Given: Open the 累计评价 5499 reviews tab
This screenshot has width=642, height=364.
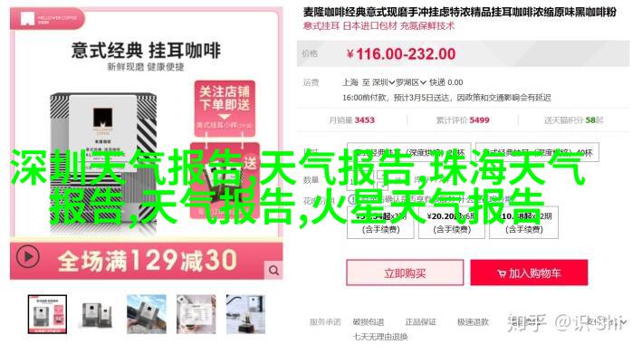Looking at the screenshot, I should 463,120.
